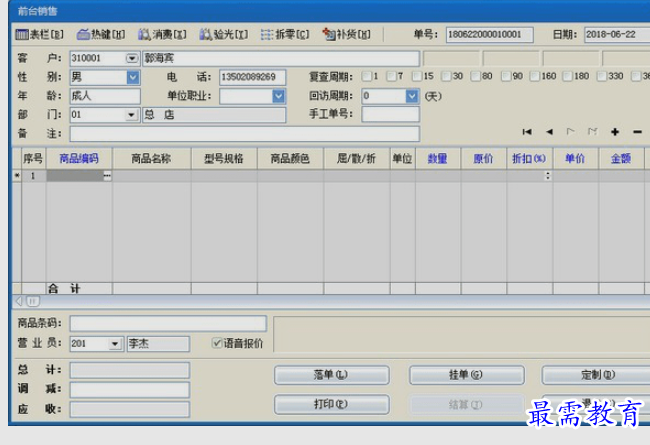Expand the 部门 department code dropdown
The height and width of the screenshot is (445, 650).
(x=131, y=115)
